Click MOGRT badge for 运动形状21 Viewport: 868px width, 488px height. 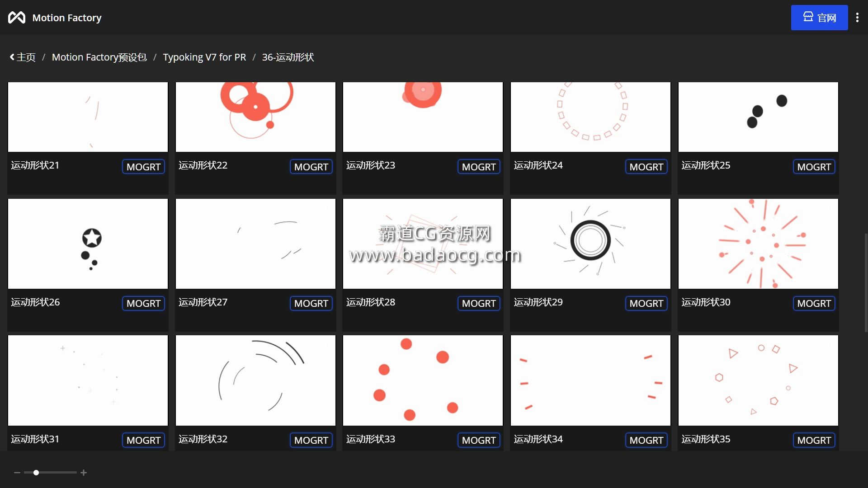point(143,167)
